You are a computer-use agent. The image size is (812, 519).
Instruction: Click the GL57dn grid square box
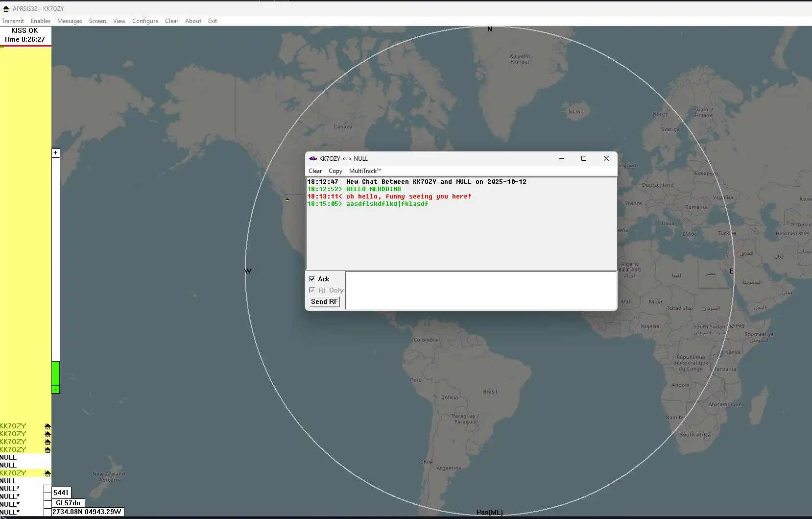tap(68, 503)
